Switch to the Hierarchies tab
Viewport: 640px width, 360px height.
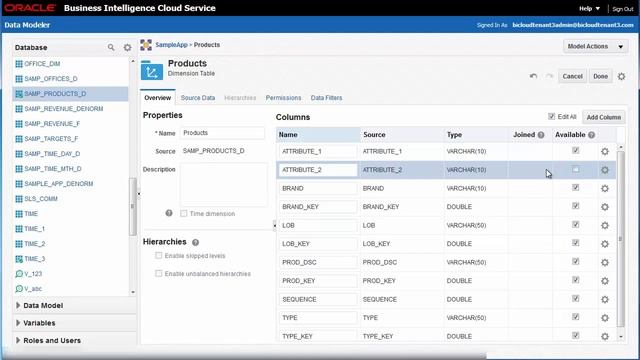[x=240, y=98]
